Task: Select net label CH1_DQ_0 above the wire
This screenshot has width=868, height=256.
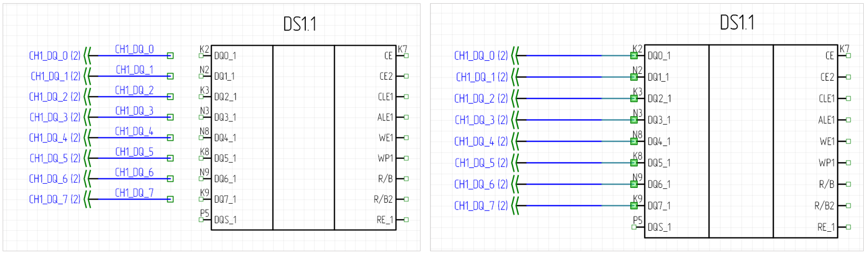Action: coord(135,49)
